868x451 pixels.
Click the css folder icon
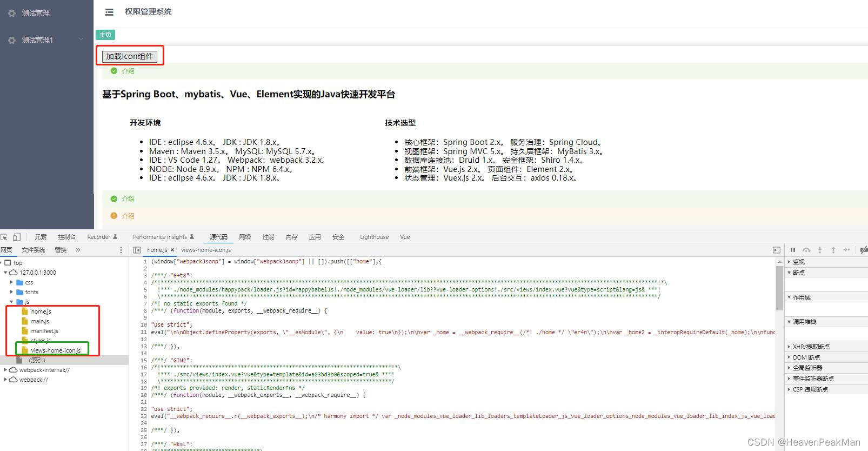[x=20, y=282]
